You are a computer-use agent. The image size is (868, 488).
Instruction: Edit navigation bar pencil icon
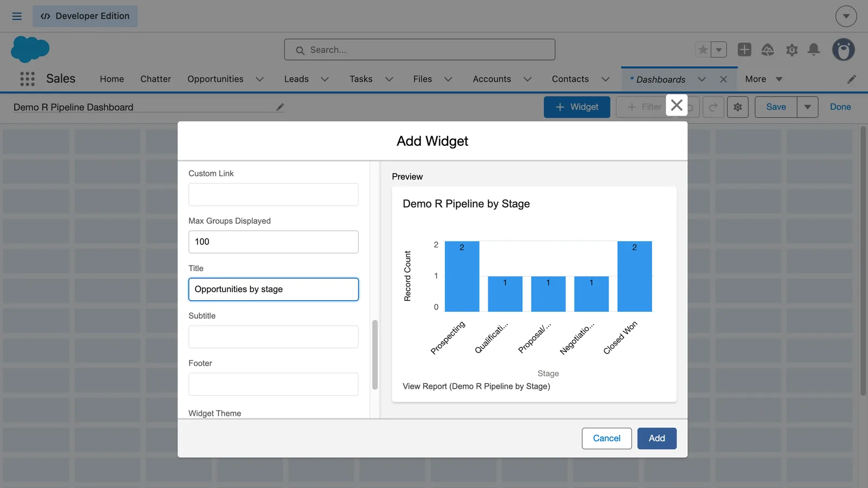pyautogui.click(x=852, y=79)
